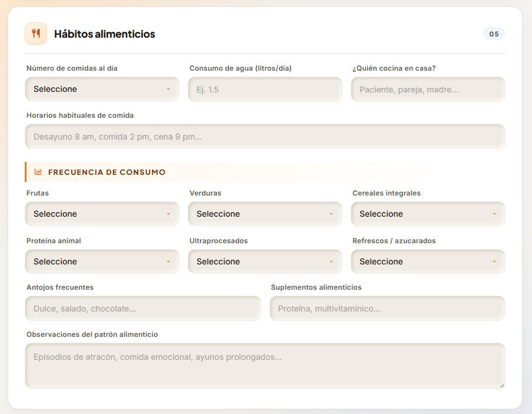Open the Frutas frequency dropdown
Screen dimensions: 532x414
point(102,214)
